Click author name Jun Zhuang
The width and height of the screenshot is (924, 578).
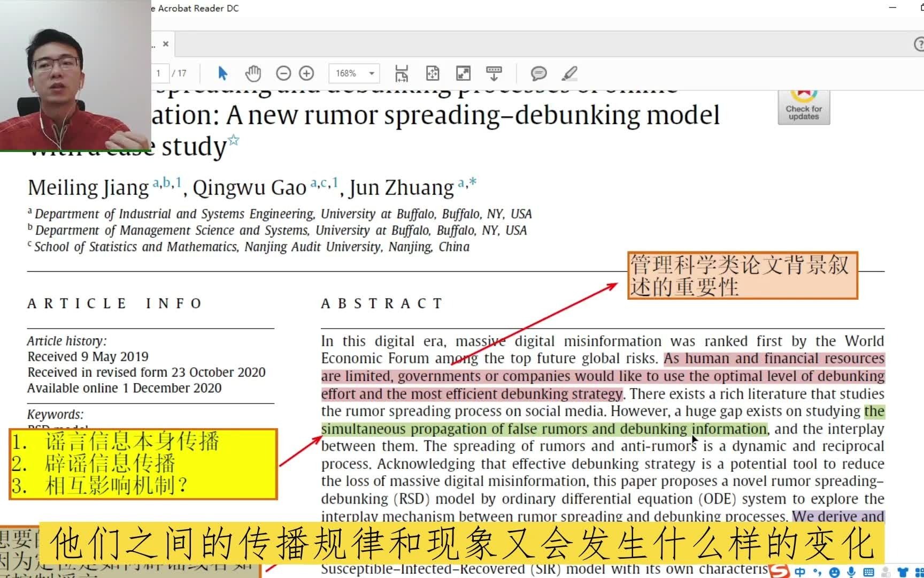pyautogui.click(x=402, y=187)
